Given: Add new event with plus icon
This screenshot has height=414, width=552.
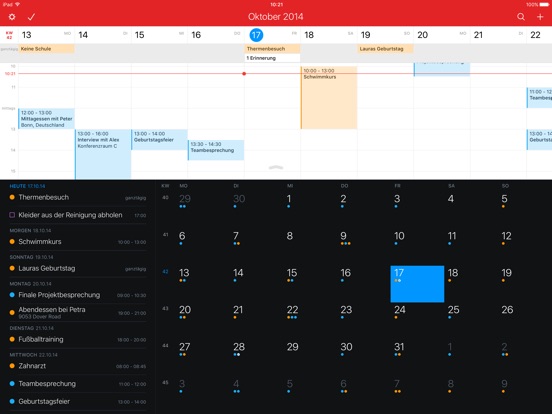Looking at the screenshot, I should 540,17.
